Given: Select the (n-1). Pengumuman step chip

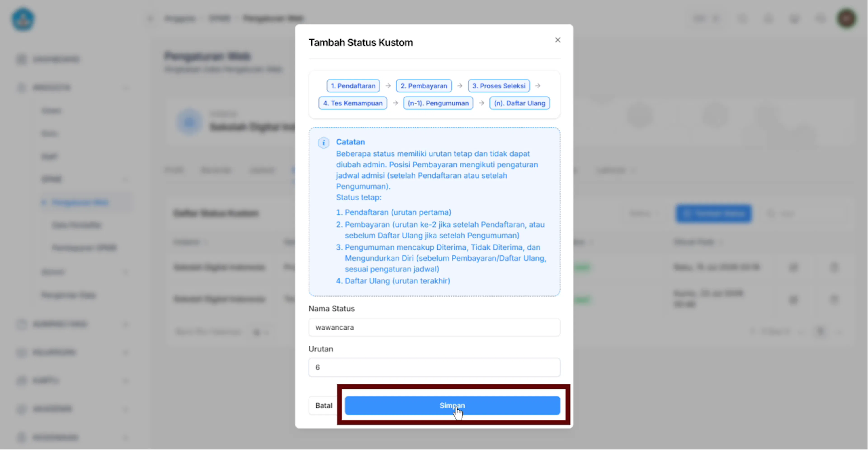Looking at the screenshot, I should (x=438, y=103).
